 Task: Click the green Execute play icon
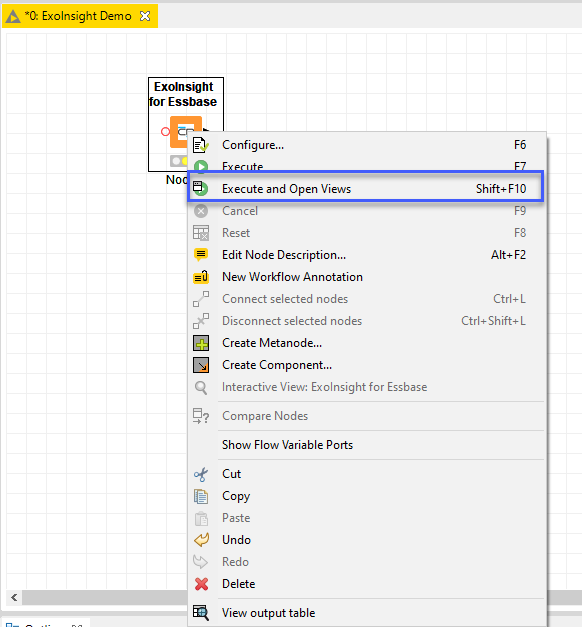pos(201,166)
